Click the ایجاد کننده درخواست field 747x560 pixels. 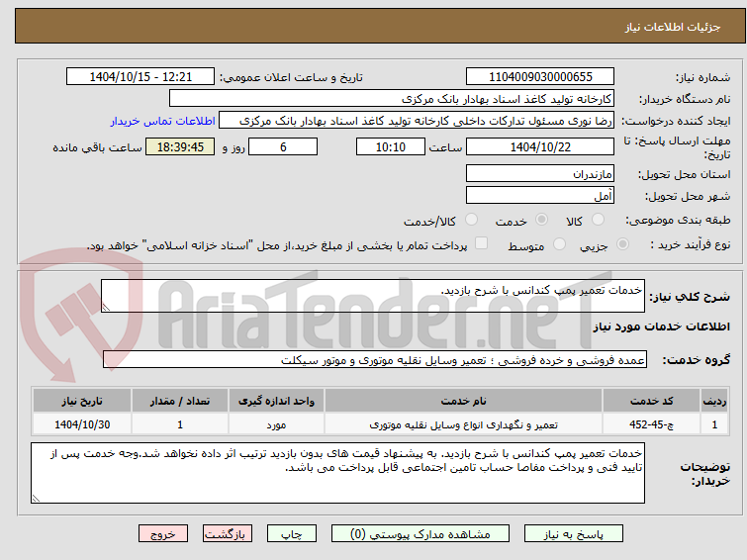click(x=417, y=121)
